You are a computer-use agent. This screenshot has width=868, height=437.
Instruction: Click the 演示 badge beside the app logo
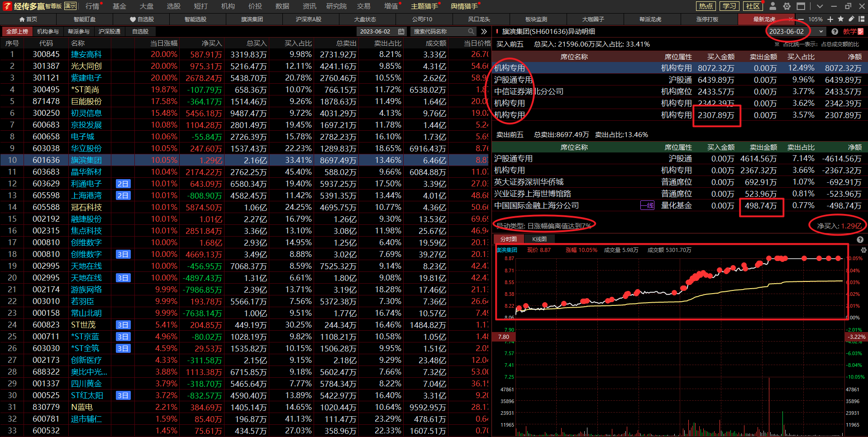point(70,6)
